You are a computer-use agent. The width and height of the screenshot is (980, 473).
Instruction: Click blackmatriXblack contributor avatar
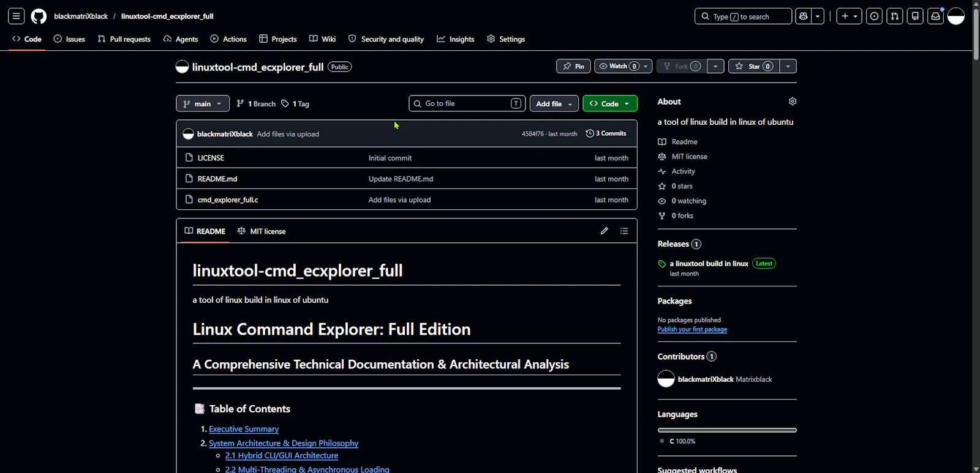pyautogui.click(x=666, y=379)
